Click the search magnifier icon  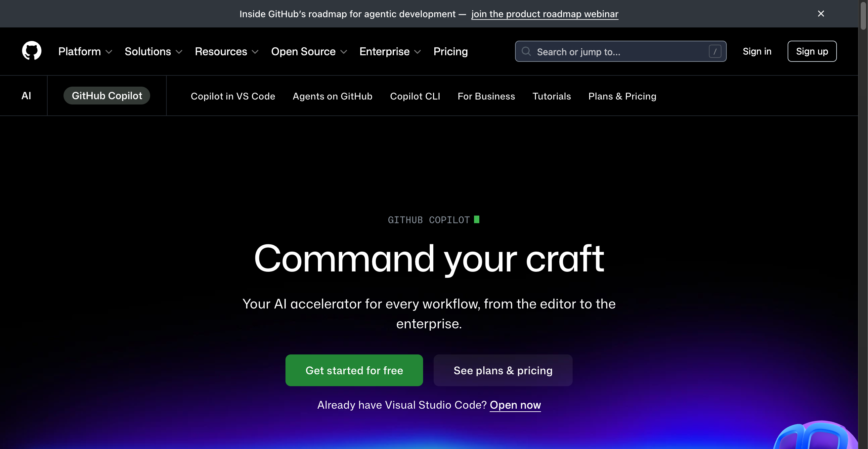click(x=526, y=52)
